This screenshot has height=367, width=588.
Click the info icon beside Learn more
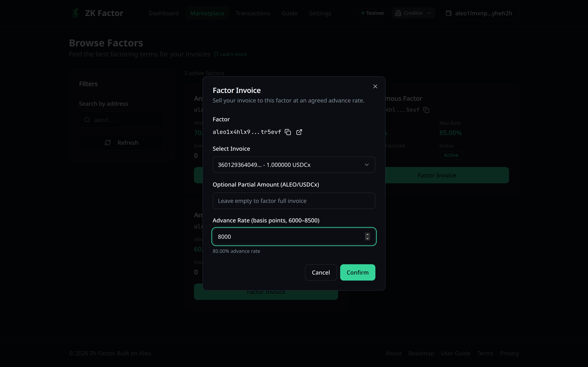click(216, 54)
